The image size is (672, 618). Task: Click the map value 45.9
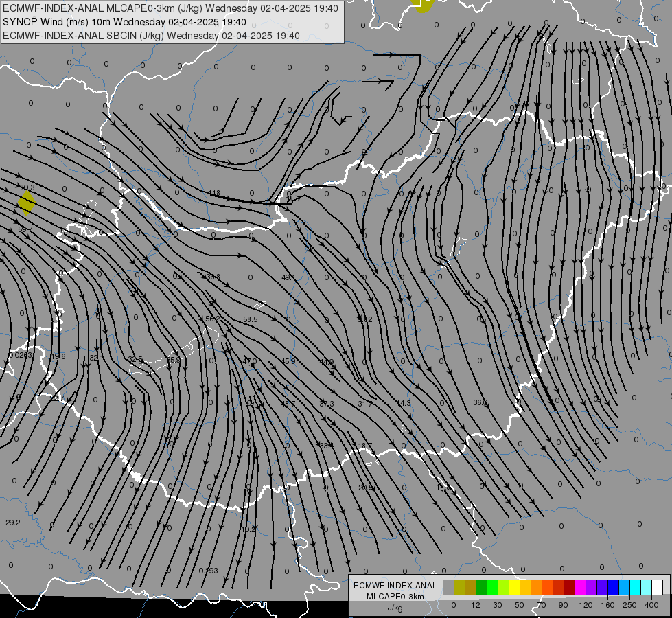[x=288, y=361]
